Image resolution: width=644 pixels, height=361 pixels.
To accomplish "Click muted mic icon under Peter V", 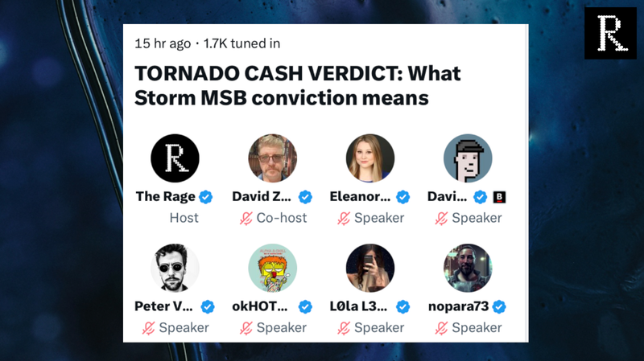I will (148, 328).
